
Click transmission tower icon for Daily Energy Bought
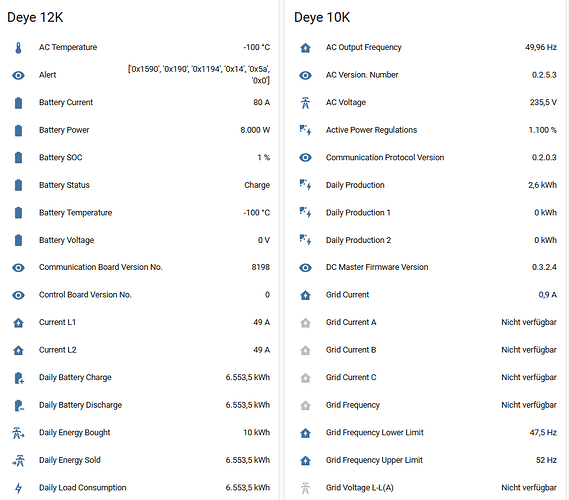pos(19,433)
